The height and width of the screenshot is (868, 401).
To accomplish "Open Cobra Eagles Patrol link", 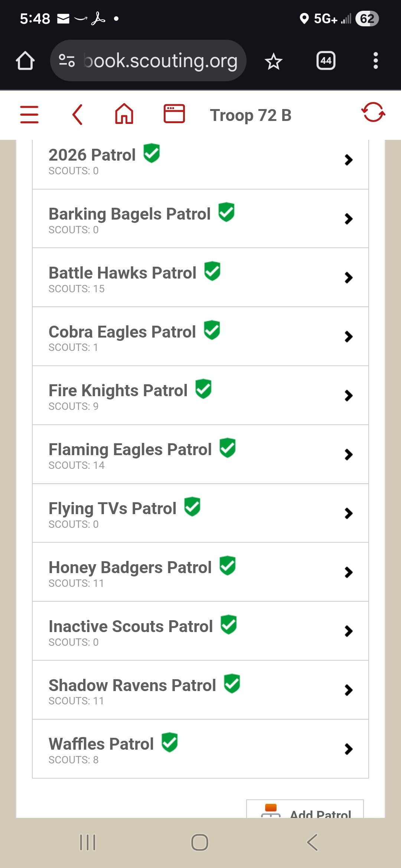I will [122, 332].
